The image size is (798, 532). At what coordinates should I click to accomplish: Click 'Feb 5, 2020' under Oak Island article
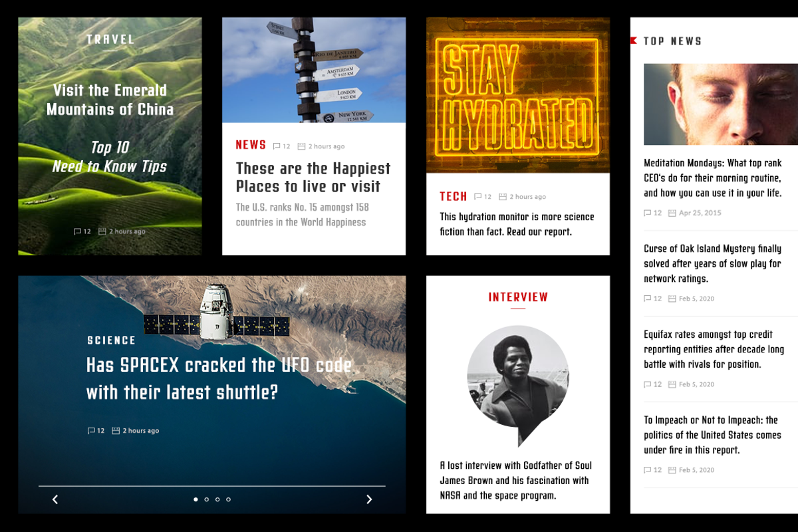click(x=697, y=299)
